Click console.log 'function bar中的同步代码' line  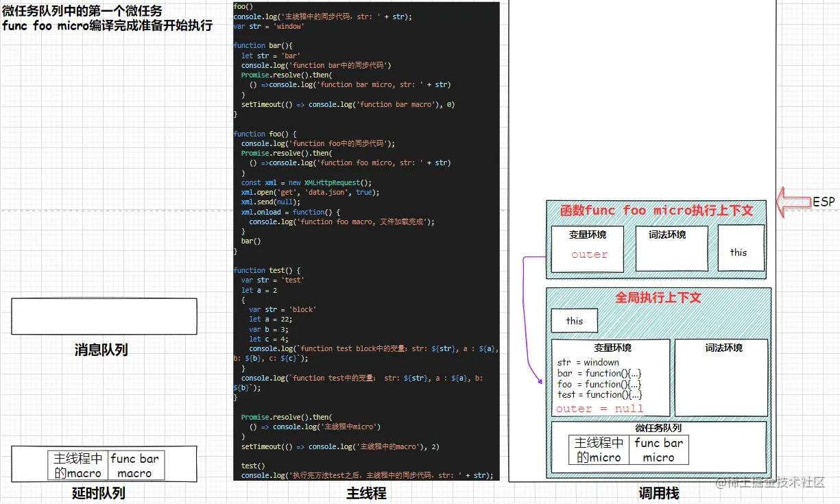(316, 65)
